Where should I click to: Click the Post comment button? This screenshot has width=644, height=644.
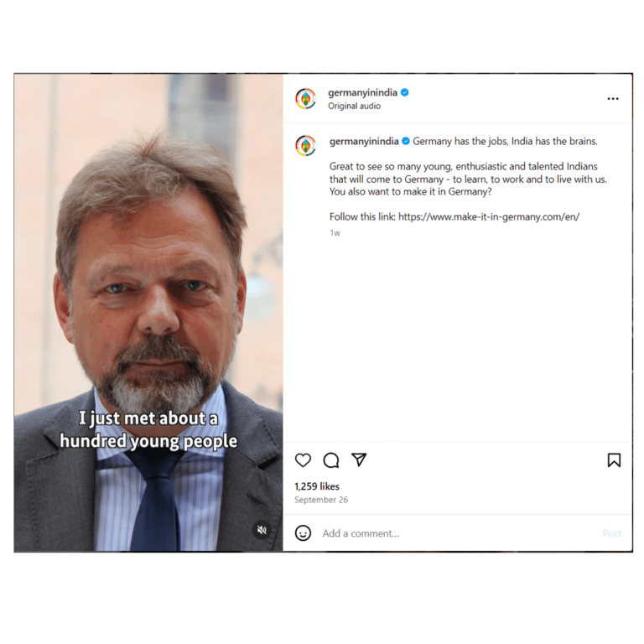click(611, 533)
